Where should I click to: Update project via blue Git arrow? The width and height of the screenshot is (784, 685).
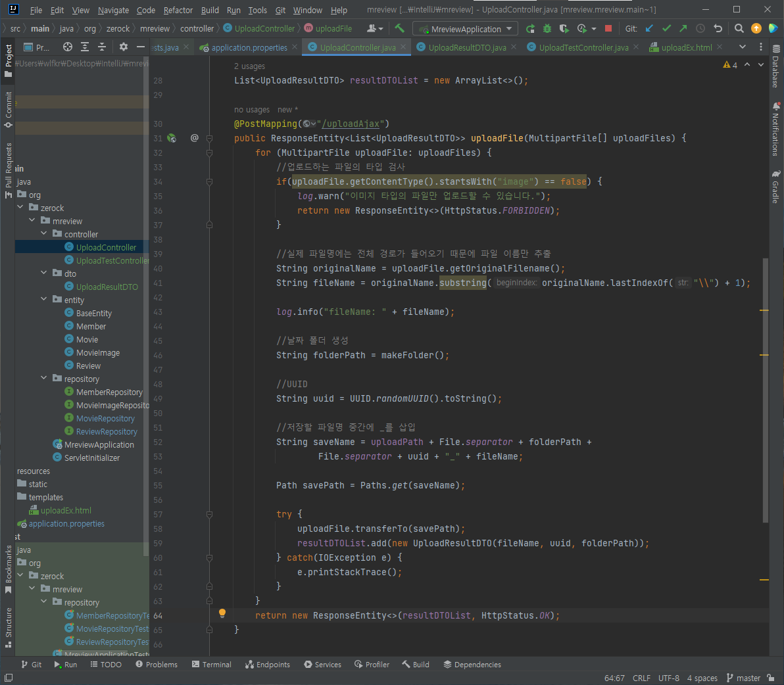(x=649, y=28)
